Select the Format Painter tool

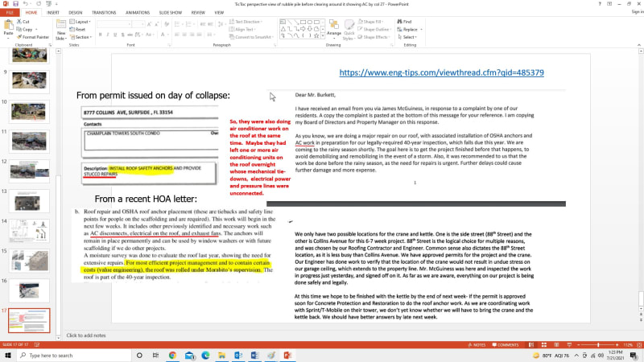33,37
